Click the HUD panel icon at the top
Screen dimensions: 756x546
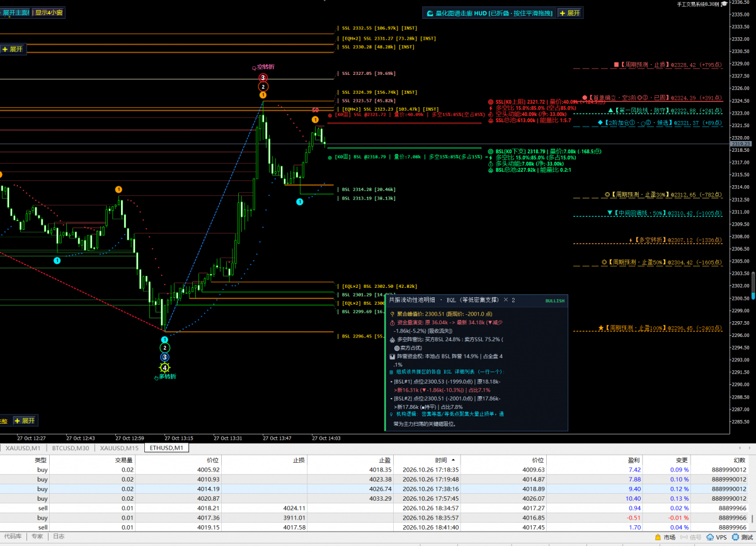coord(430,13)
